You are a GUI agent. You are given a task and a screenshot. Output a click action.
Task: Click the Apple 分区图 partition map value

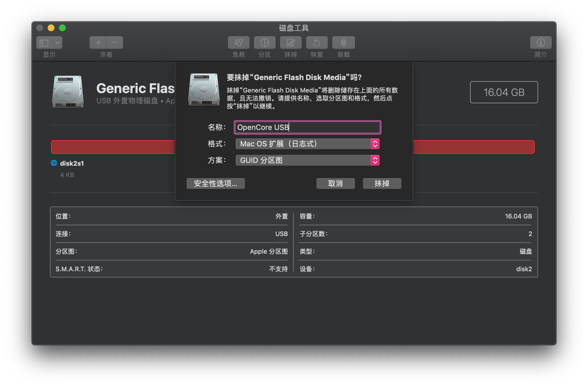pyautogui.click(x=269, y=251)
